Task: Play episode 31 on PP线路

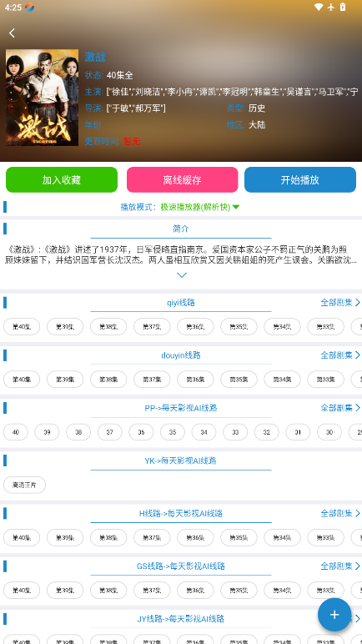Action: pyautogui.click(x=298, y=432)
